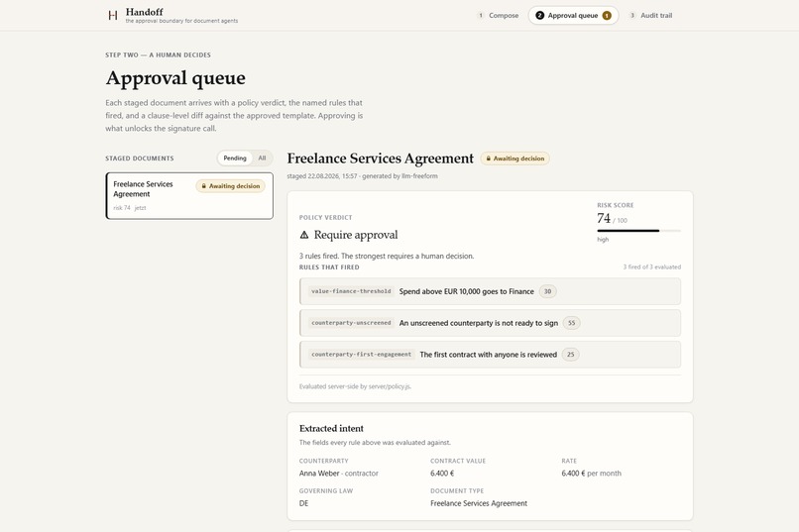Click the lock icon in the header Awaiting decision badge

[488, 159]
